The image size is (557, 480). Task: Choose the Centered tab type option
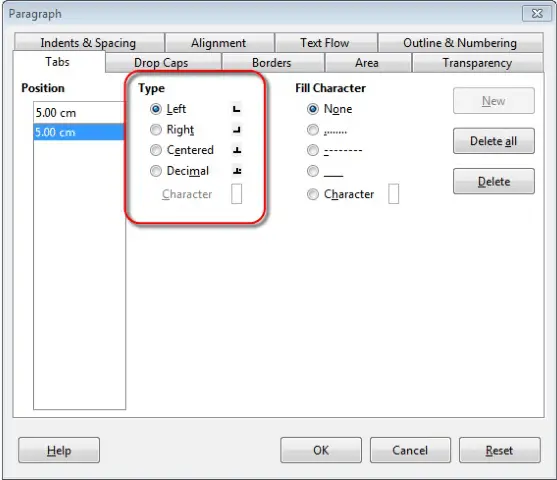coord(156,150)
